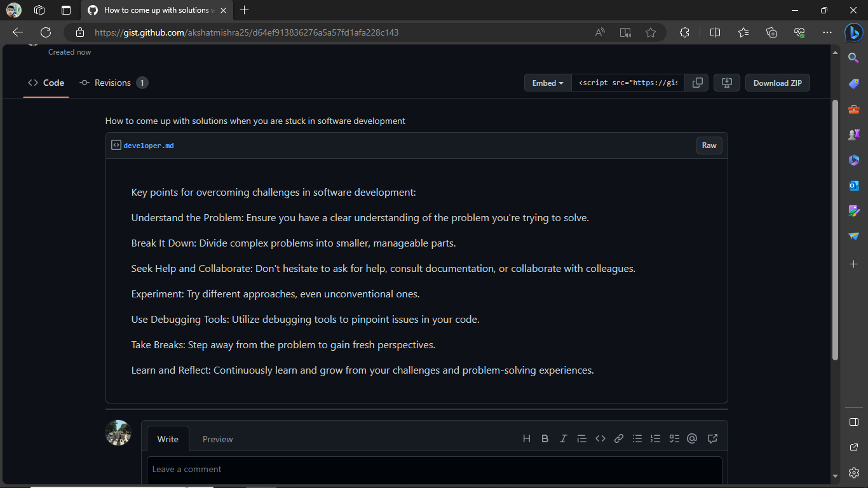Switch to the Preview tab
868x488 pixels.
click(x=217, y=438)
